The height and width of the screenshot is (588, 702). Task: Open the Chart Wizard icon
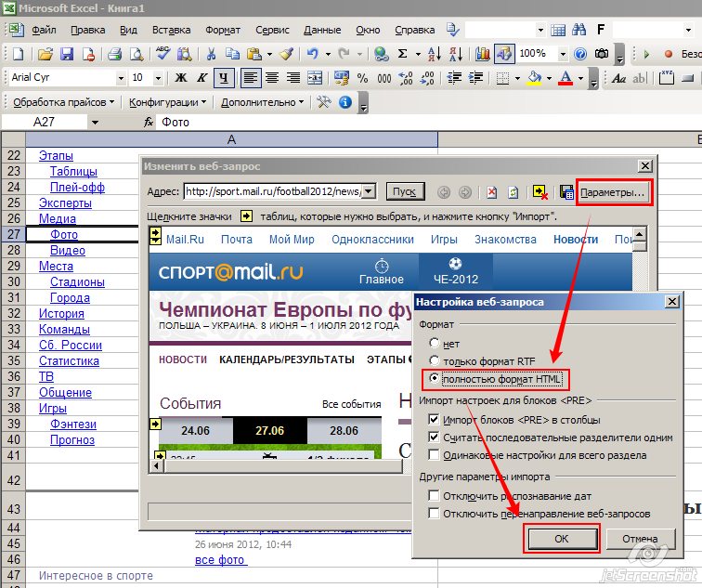tap(482, 54)
